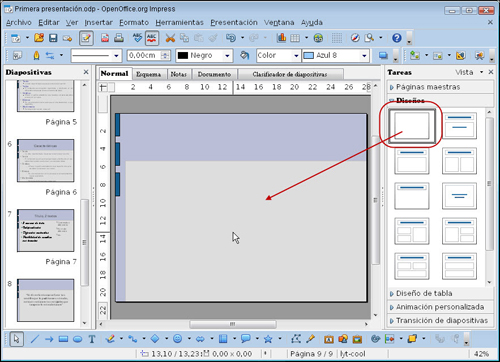Toggle edit file mode icon
The width and height of the screenshot is (500, 362).
point(86,38)
